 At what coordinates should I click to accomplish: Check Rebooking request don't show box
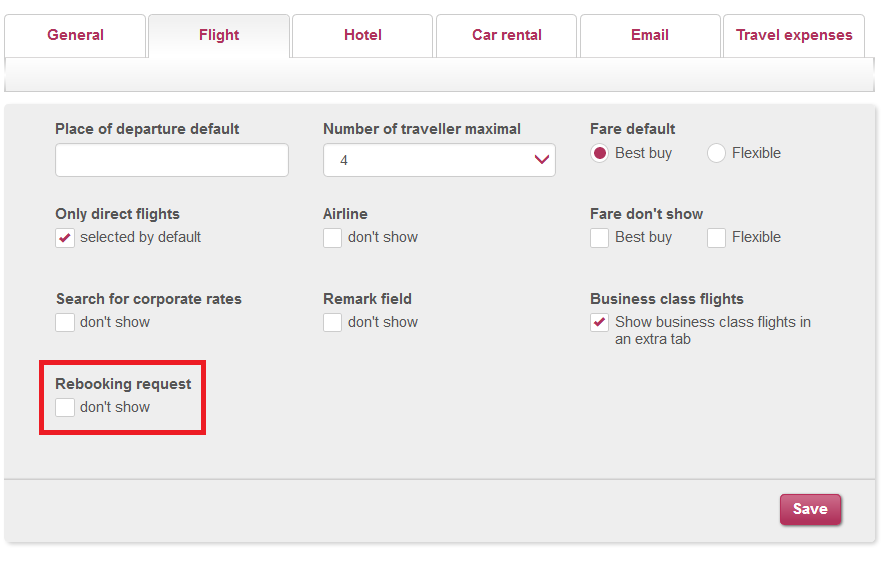point(65,407)
